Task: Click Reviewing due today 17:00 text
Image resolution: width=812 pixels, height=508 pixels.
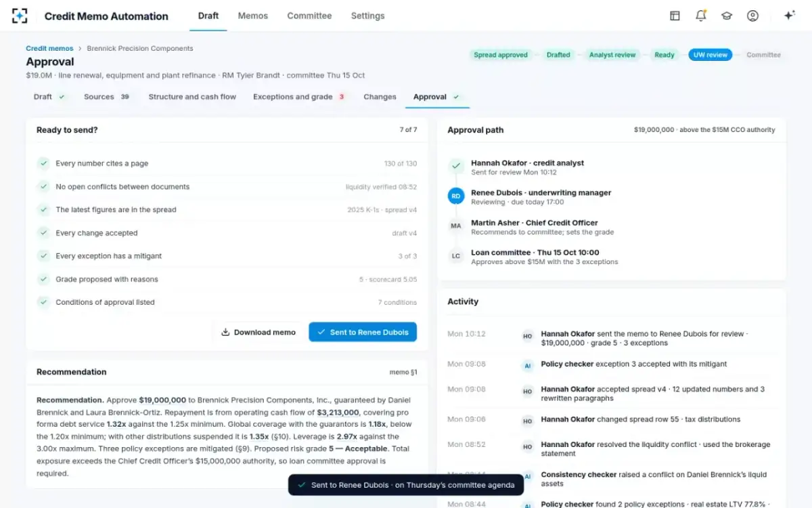Action: coord(517,202)
